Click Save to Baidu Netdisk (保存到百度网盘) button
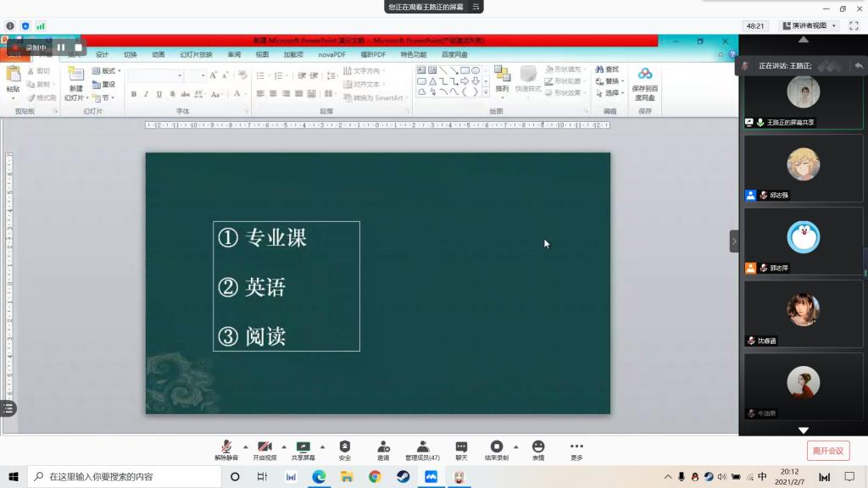Image resolution: width=868 pixels, height=488 pixels. click(x=645, y=83)
